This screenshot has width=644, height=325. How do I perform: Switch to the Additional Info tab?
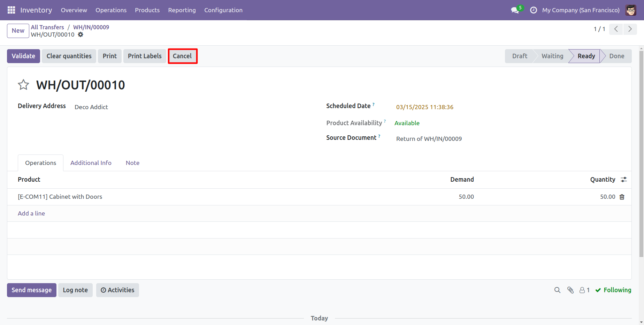(91, 163)
